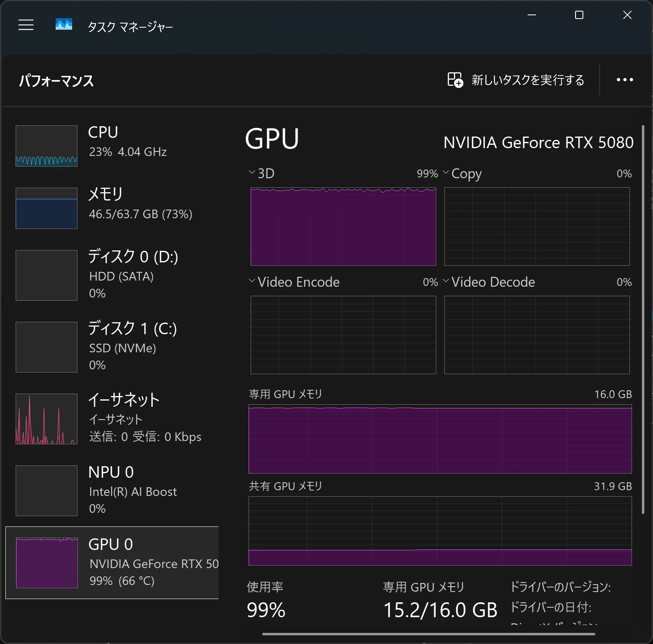653x644 pixels.
Task: Click the 15.2/16.0 GB memory value
Action: pyautogui.click(x=440, y=610)
